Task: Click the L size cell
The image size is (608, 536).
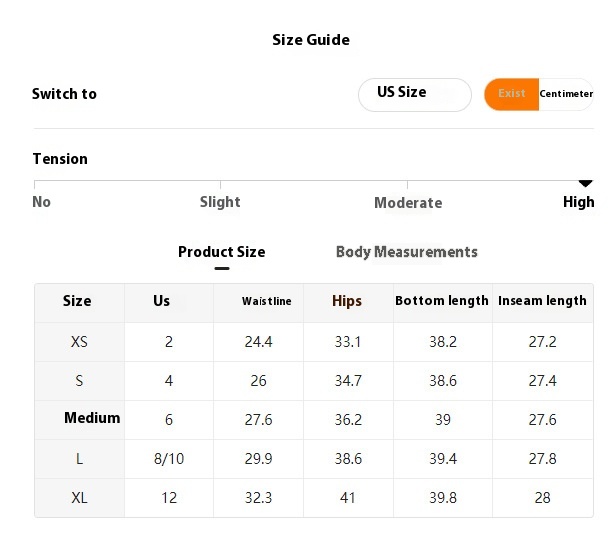Action: click(79, 458)
